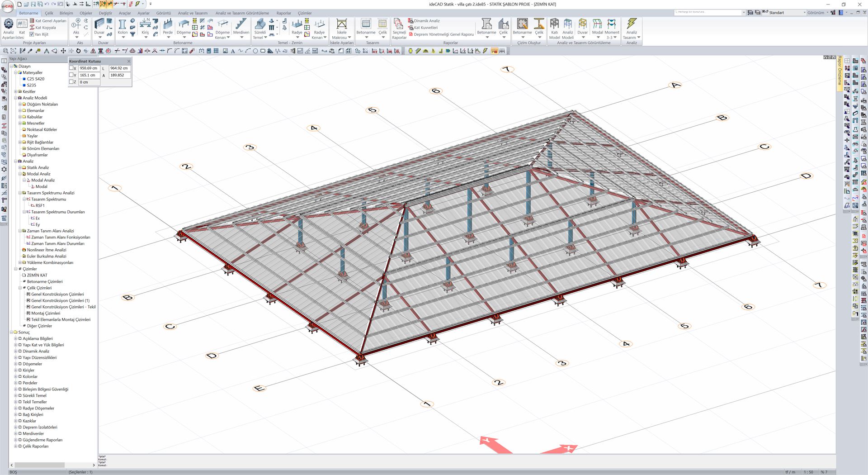The width and height of the screenshot is (868, 475).
Task: Select the Perde (shear wall) tool
Action: (168, 25)
